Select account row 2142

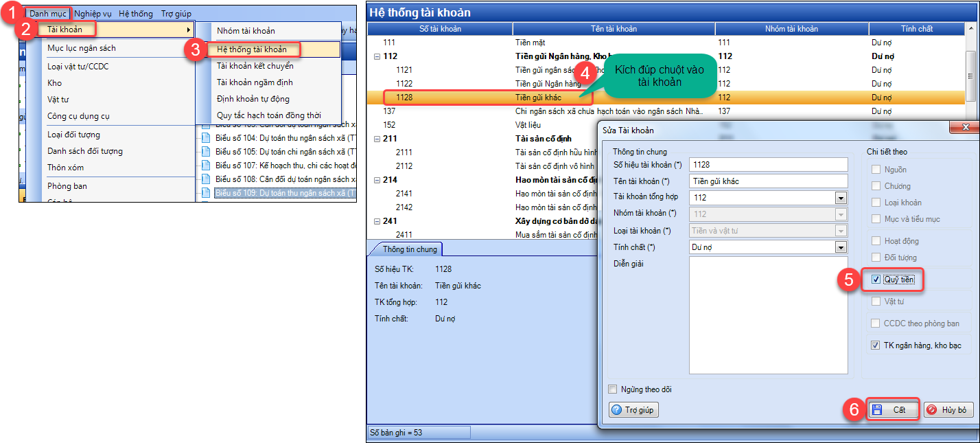point(480,207)
